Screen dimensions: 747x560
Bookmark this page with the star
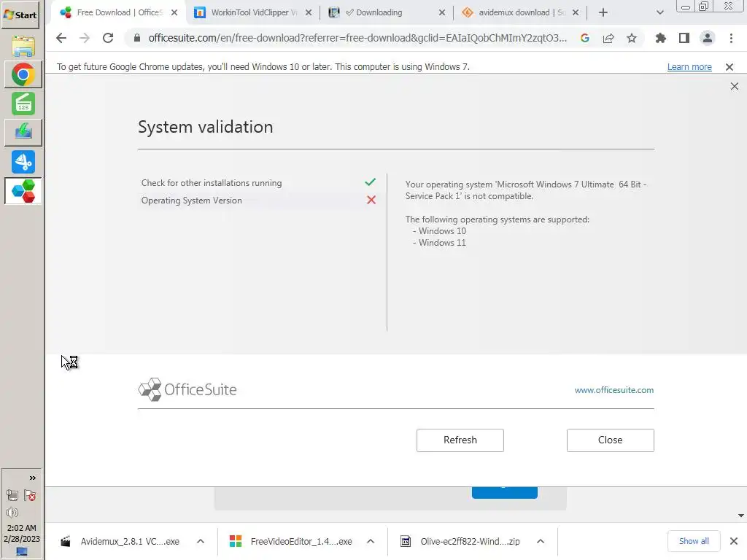click(632, 38)
